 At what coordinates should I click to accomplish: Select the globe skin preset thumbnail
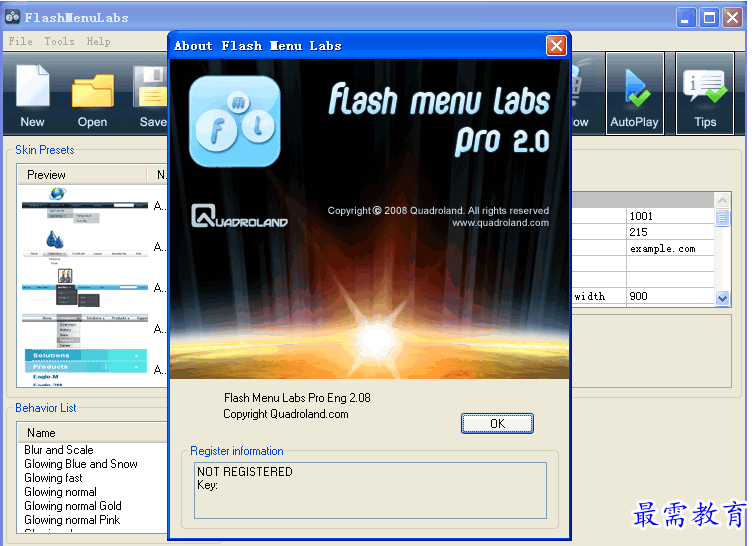pos(85,206)
